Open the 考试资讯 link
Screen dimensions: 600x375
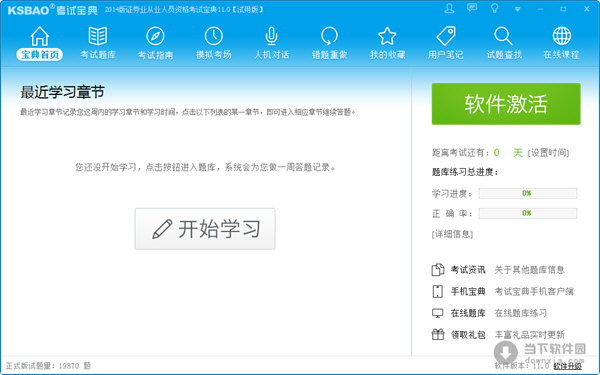click(x=468, y=270)
